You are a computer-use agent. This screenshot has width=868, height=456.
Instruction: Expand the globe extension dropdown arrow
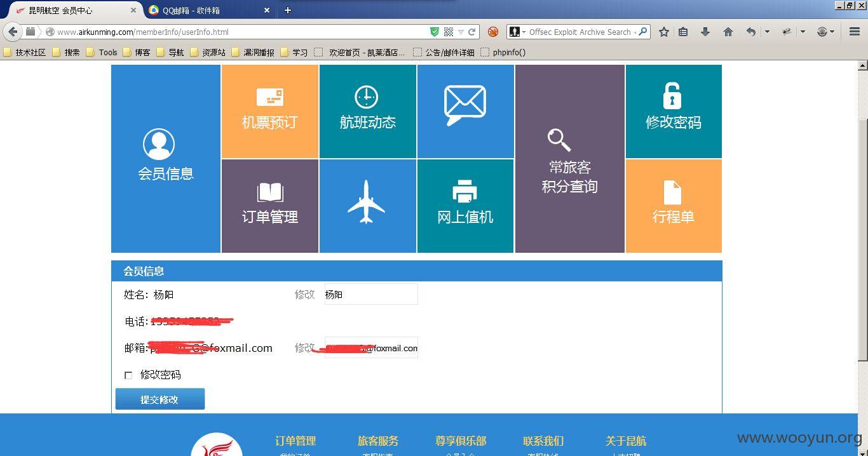pos(833,32)
